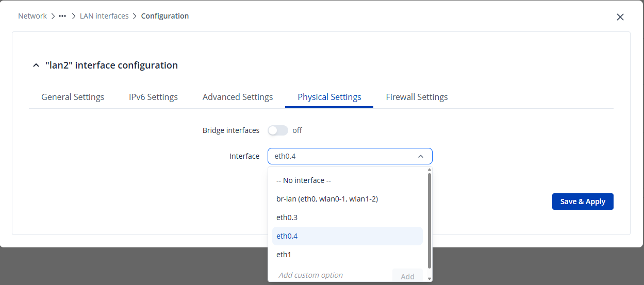This screenshot has width=644, height=285.
Task: Pick the highlighted eth0.4 option
Action: coord(287,236)
